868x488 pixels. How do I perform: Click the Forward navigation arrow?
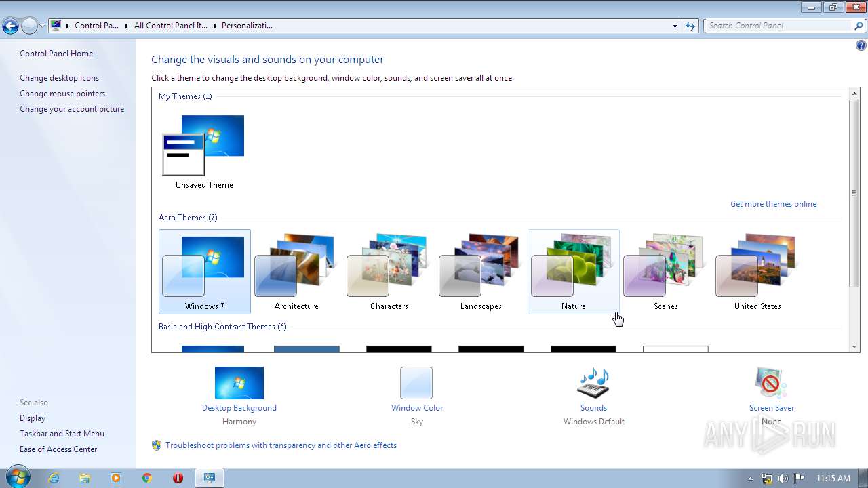tap(29, 26)
